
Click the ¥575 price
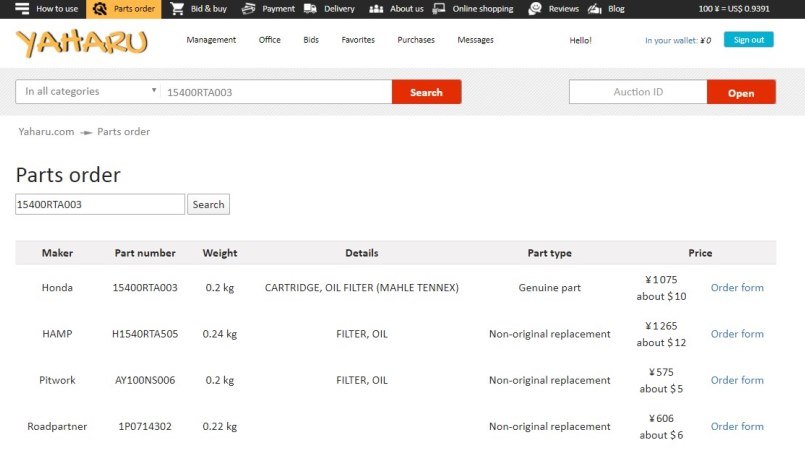(661, 372)
